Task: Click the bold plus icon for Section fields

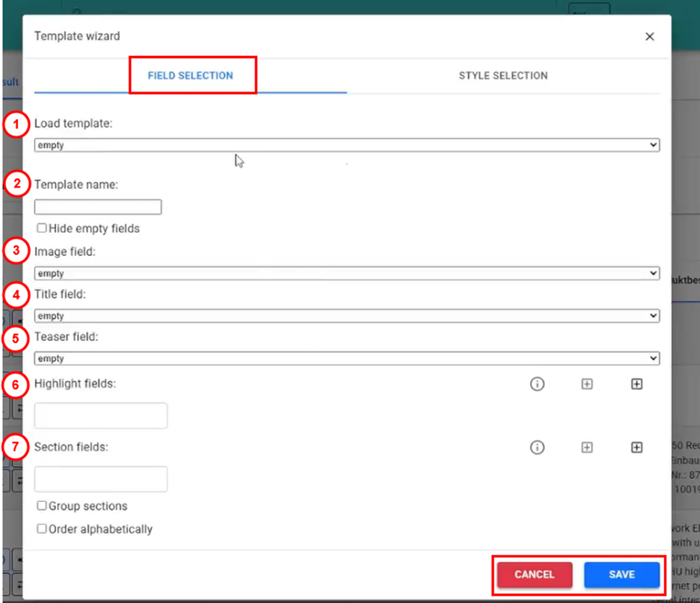Action: (x=637, y=447)
